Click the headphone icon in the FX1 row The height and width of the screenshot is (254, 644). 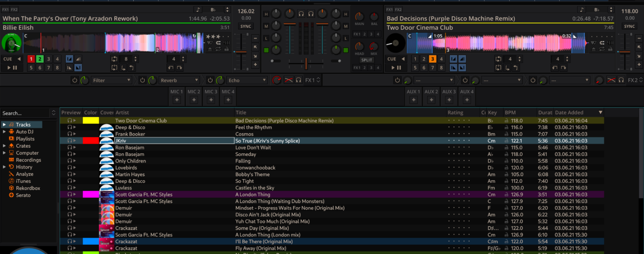point(298,80)
